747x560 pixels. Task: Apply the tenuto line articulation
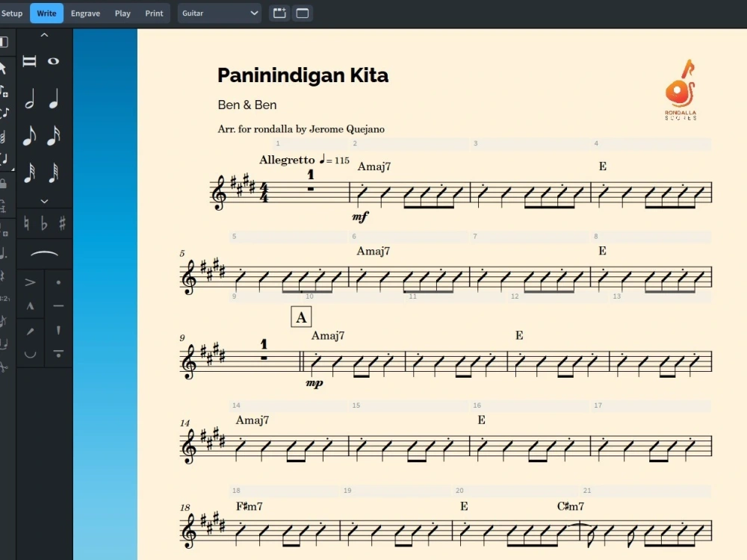point(58,305)
